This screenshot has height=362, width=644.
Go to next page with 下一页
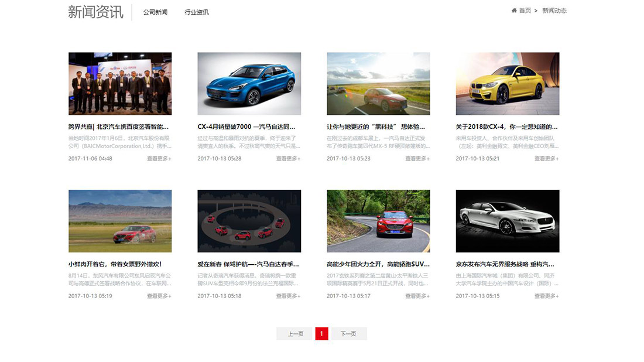click(349, 334)
